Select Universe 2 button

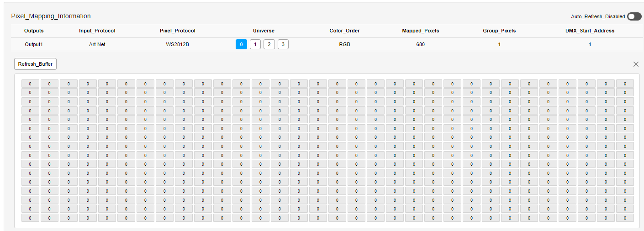pyautogui.click(x=269, y=44)
